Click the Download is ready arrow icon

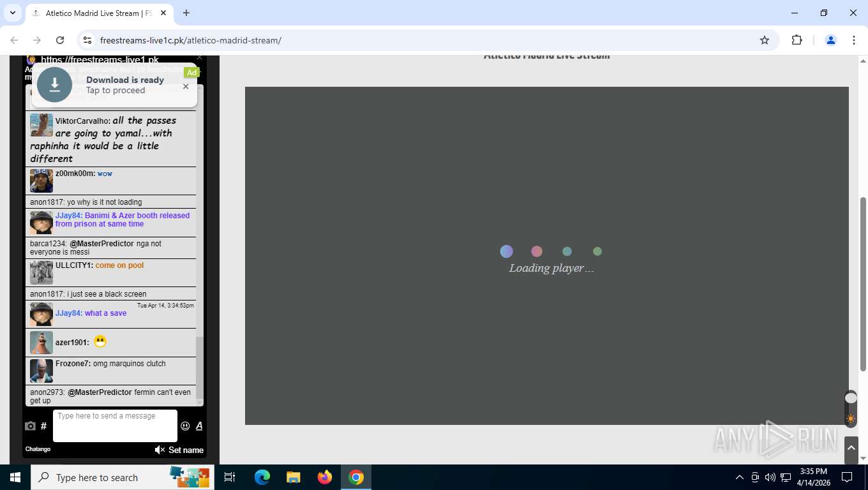[x=54, y=84]
